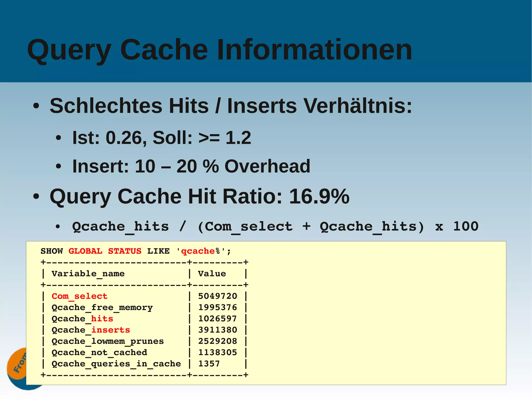Click the Value column header
The height and width of the screenshot is (399, 532).
tap(212, 273)
